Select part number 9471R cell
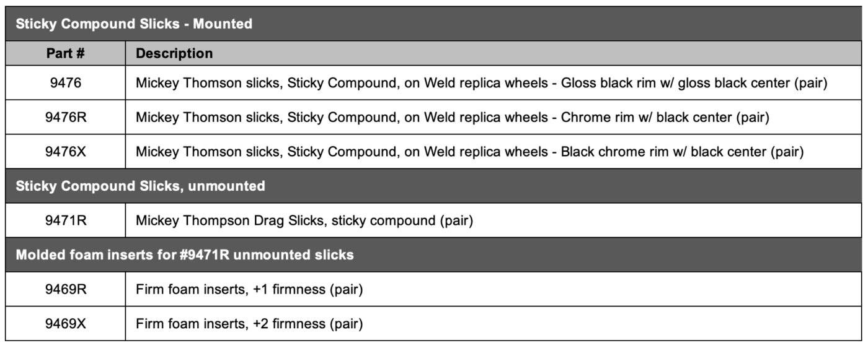Viewport: 868px width, 348px height. (65, 220)
